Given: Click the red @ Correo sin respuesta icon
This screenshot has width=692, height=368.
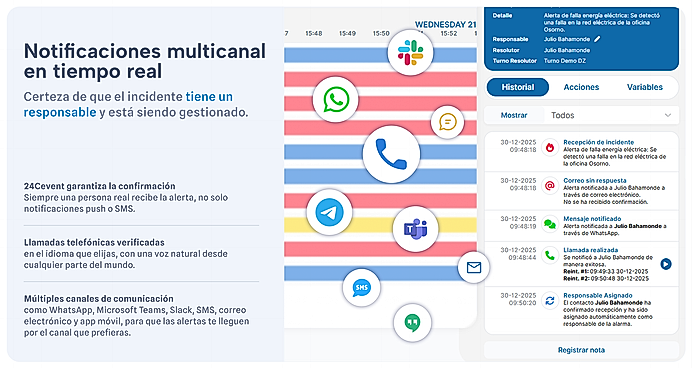Looking at the screenshot, I should pos(550,186).
